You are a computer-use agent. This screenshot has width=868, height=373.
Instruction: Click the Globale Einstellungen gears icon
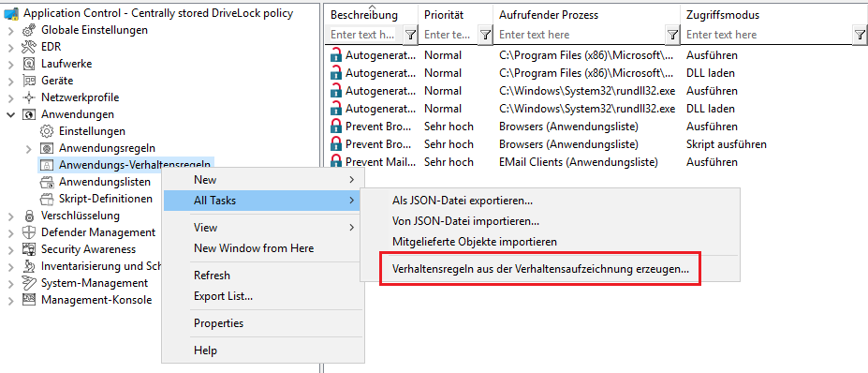click(x=29, y=30)
